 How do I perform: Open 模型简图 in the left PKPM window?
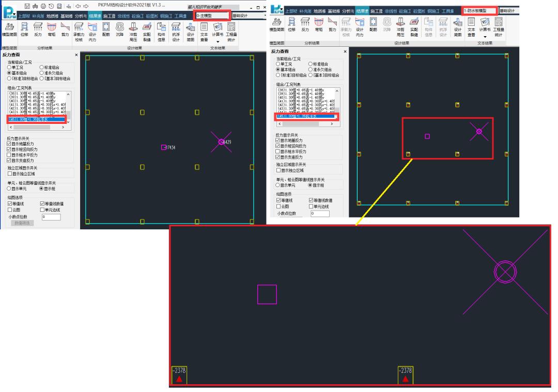click(10, 29)
